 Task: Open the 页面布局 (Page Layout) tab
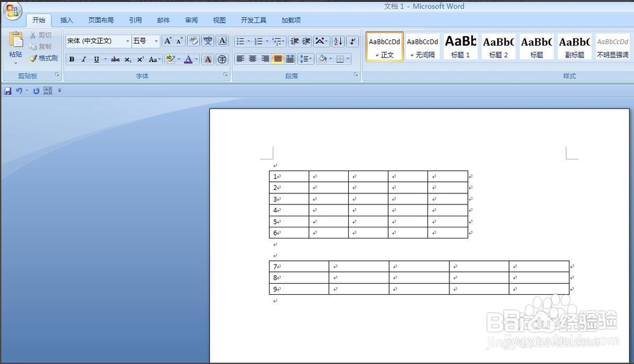click(x=101, y=20)
